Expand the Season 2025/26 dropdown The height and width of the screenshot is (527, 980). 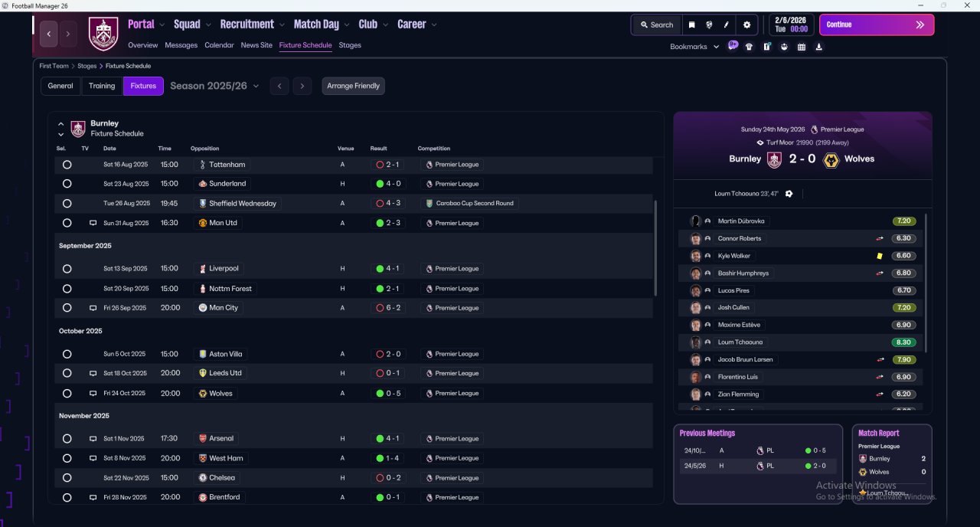tap(214, 86)
